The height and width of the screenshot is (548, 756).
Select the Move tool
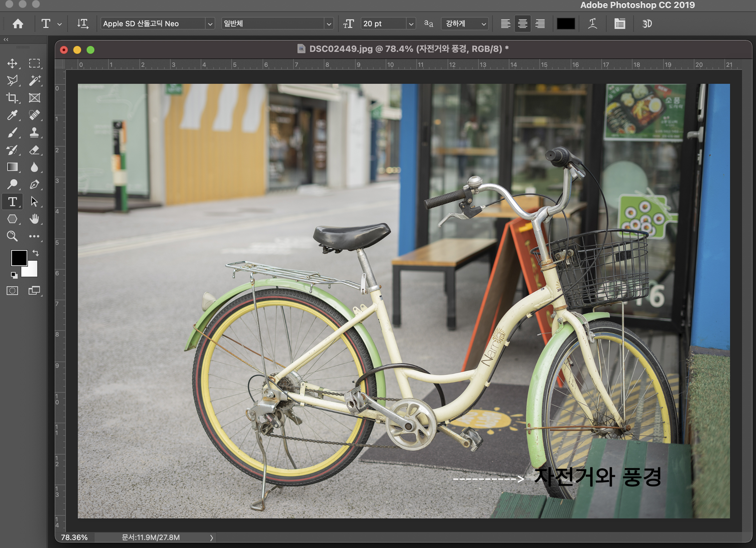point(12,63)
